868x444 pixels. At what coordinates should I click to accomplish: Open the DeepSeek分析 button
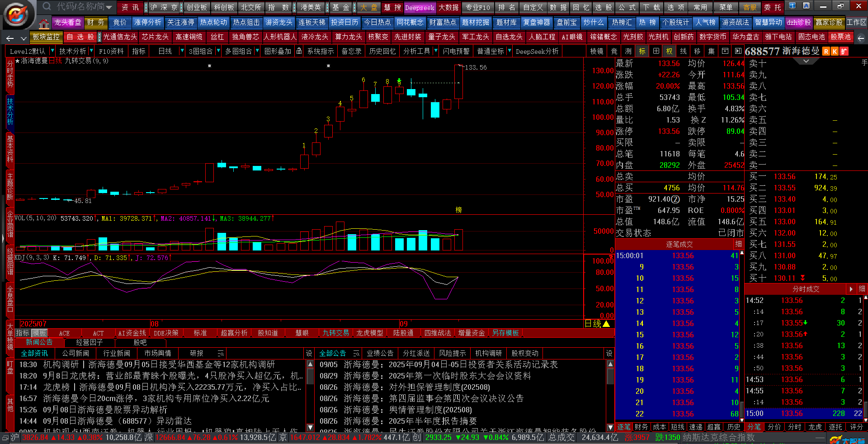(x=537, y=52)
